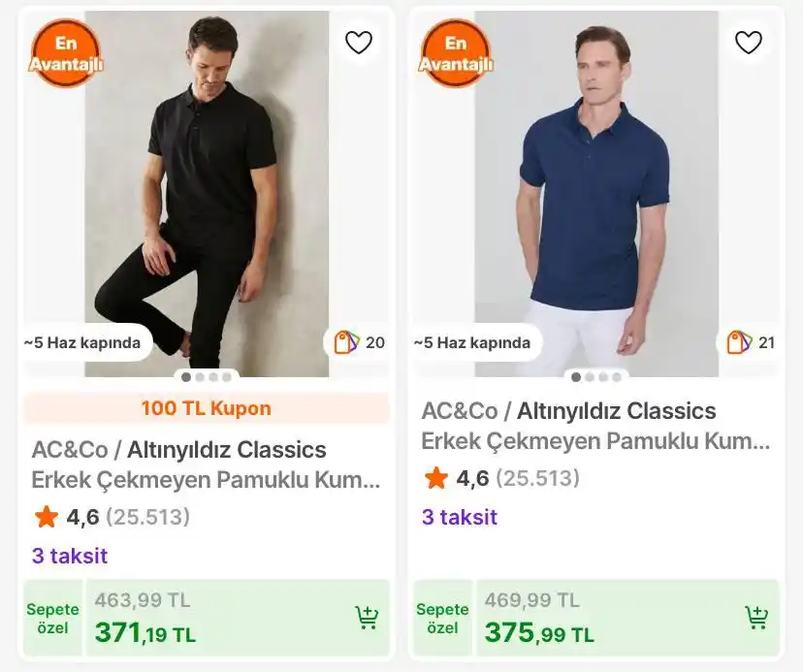This screenshot has width=803, height=672.
Task: Apply the 100 TL Kupon banner
Action: [x=207, y=408]
